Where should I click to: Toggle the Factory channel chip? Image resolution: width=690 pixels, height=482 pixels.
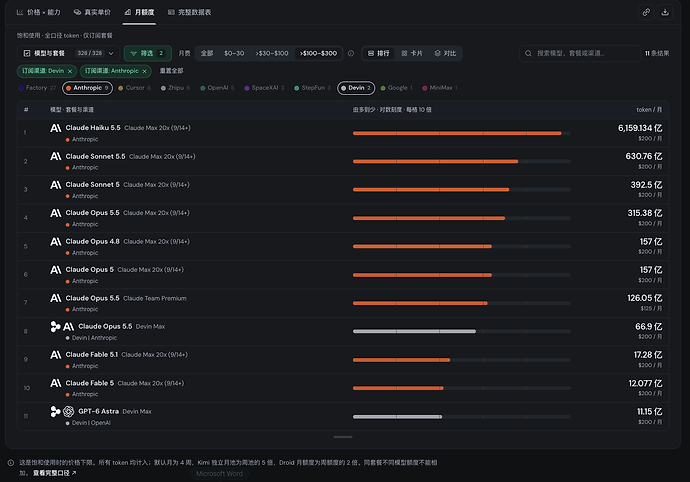pyautogui.click(x=37, y=88)
